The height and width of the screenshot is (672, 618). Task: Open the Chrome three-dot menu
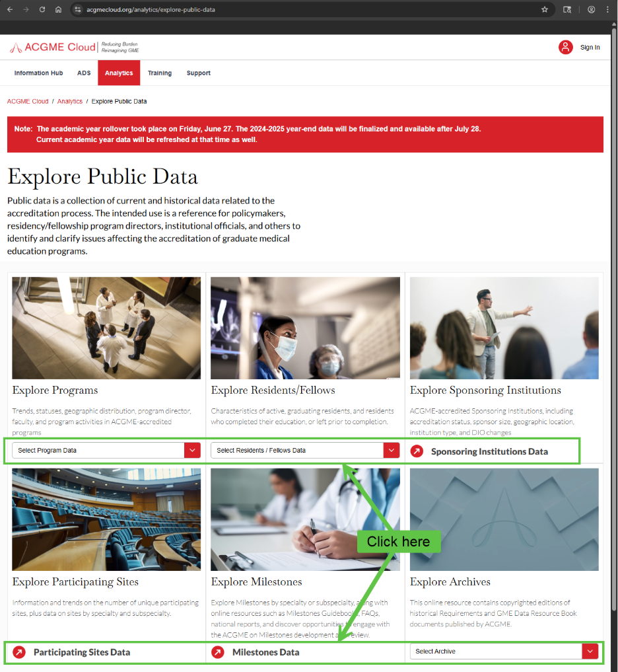coord(607,9)
